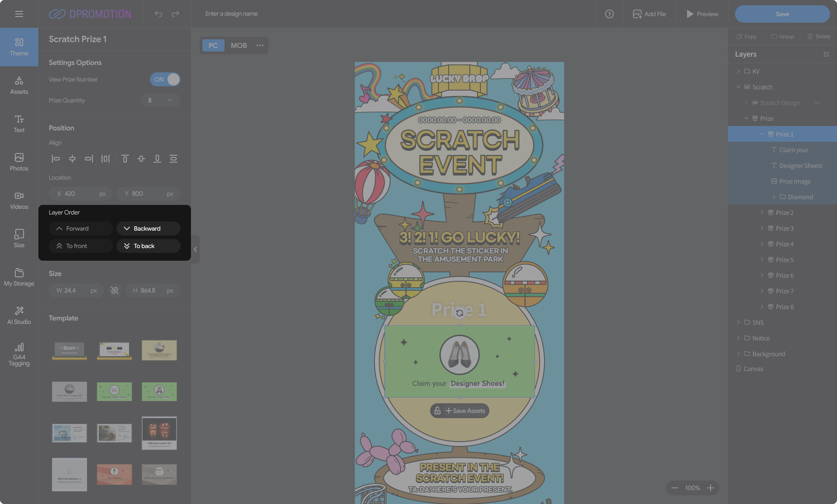837x504 pixels.
Task: Open the AI Studio panel
Action: (x=19, y=315)
